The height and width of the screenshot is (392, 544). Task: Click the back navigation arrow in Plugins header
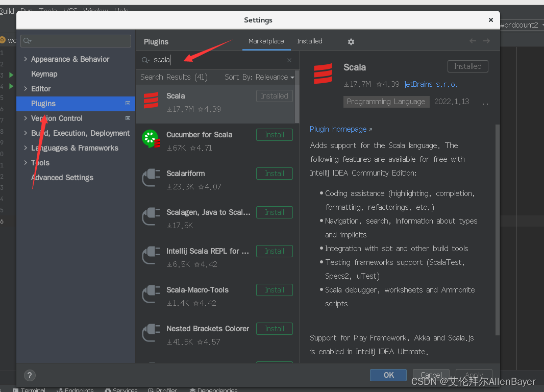coord(473,41)
